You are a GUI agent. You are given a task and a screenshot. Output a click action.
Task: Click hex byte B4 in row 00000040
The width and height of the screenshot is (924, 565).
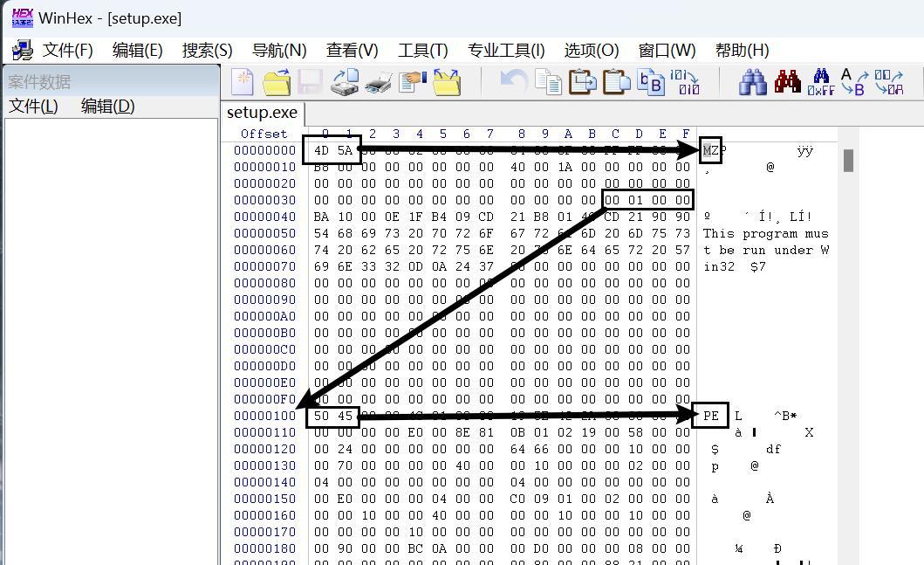pyautogui.click(x=439, y=217)
